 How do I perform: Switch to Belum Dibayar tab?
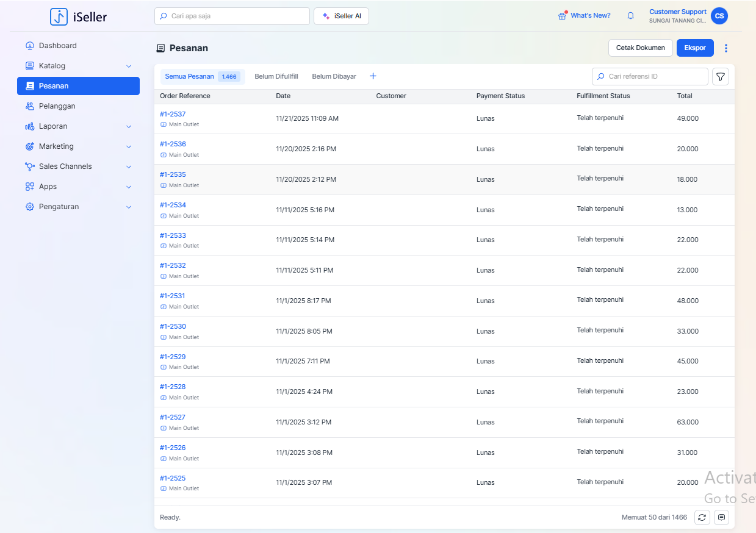point(334,76)
